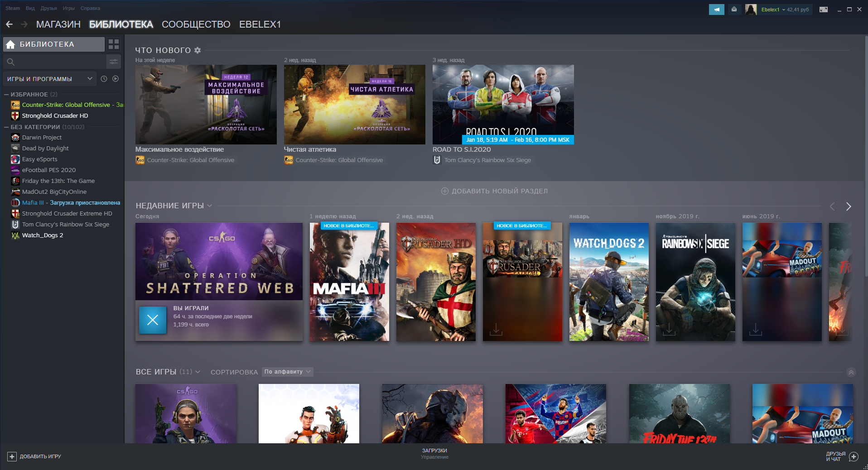Image resolution: width=868 pixels, height=470 pixels.
Task: Open Operation Shattered Web CS:GO banner
Action: (x=219, y=261)
